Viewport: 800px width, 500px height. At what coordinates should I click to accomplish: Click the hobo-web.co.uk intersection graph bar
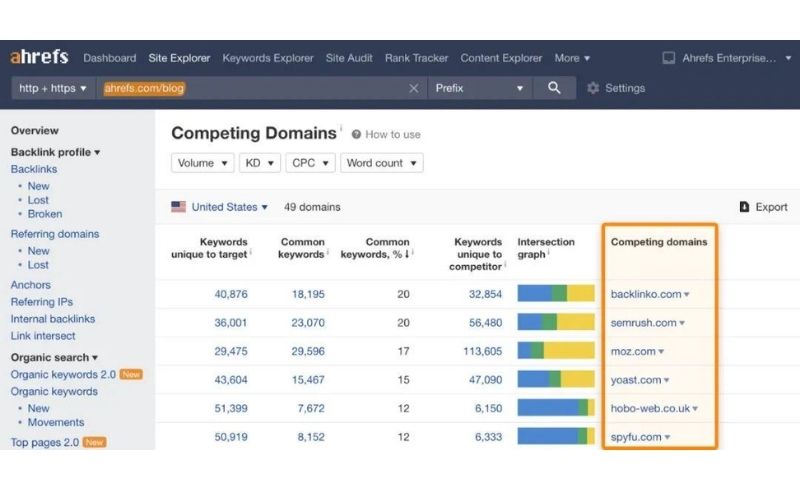[x=556, y=408]
